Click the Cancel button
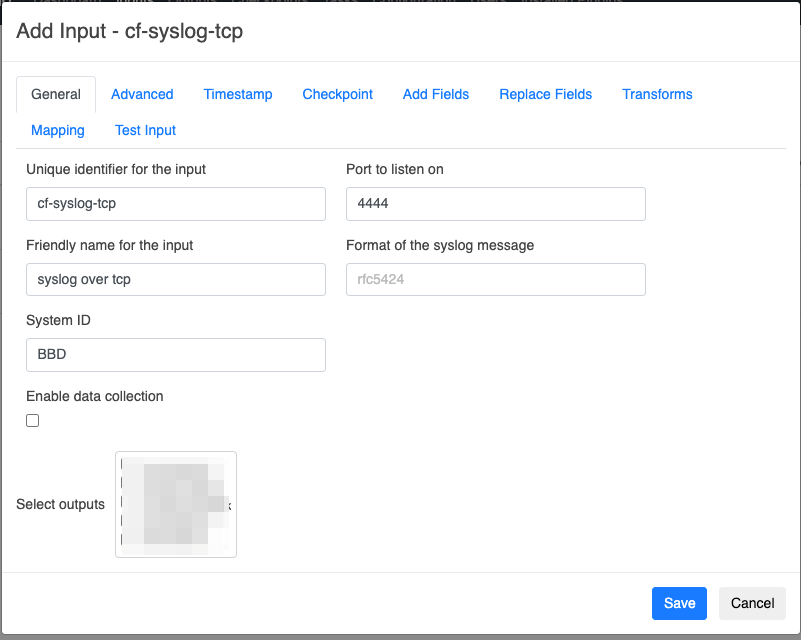Image resolution: width=801 pixels, height=640 pixels. point(752,603)
